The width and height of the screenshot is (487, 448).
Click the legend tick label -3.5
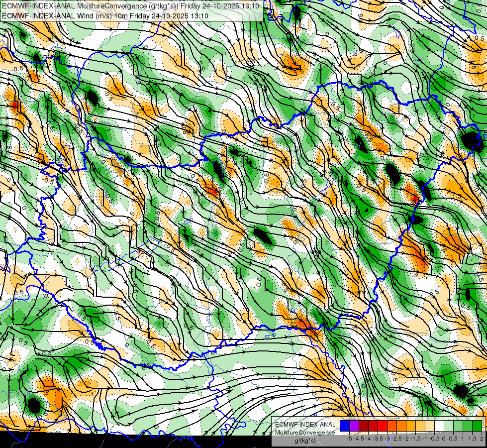(378, 439)
